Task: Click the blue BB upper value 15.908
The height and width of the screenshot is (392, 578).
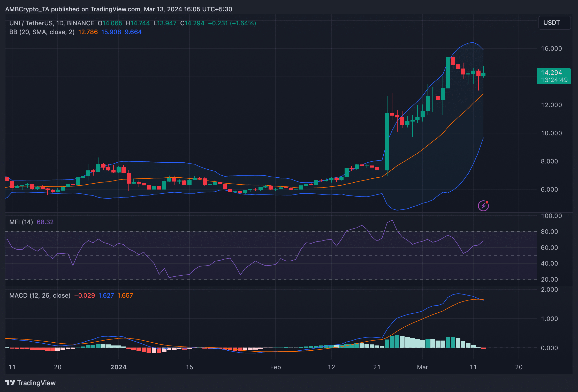Action: 111,32
